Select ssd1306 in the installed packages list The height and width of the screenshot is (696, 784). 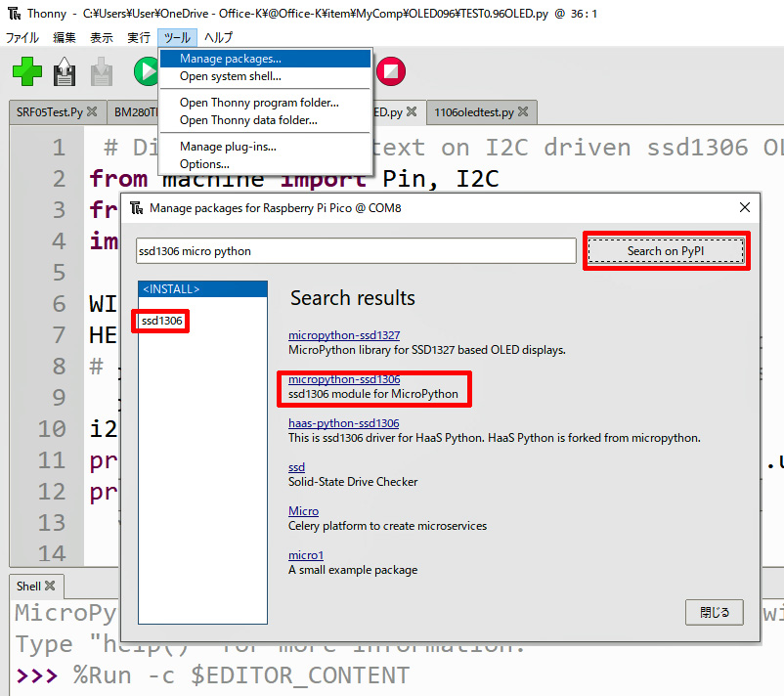click(161, 321)
